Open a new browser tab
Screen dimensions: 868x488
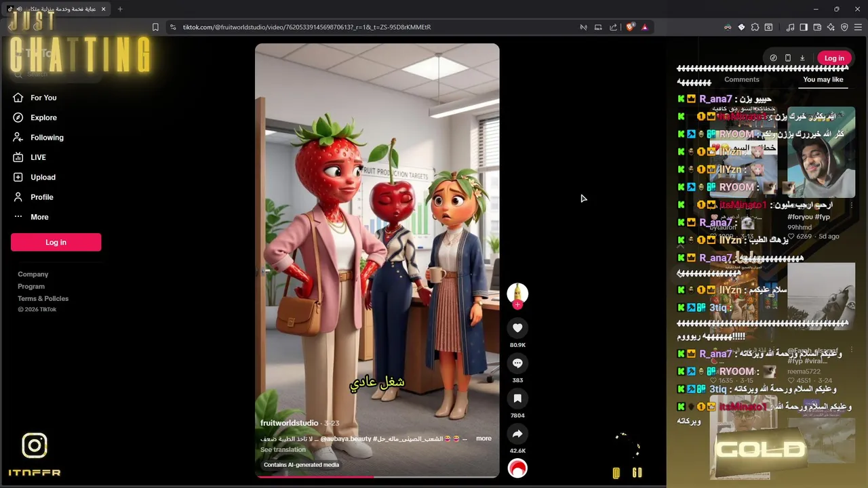pos(120,9)
